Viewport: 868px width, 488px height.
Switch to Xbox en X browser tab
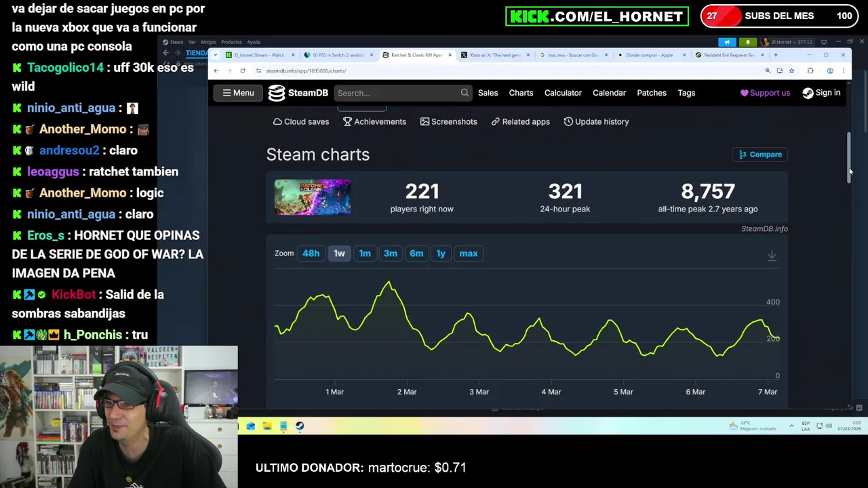494,55
